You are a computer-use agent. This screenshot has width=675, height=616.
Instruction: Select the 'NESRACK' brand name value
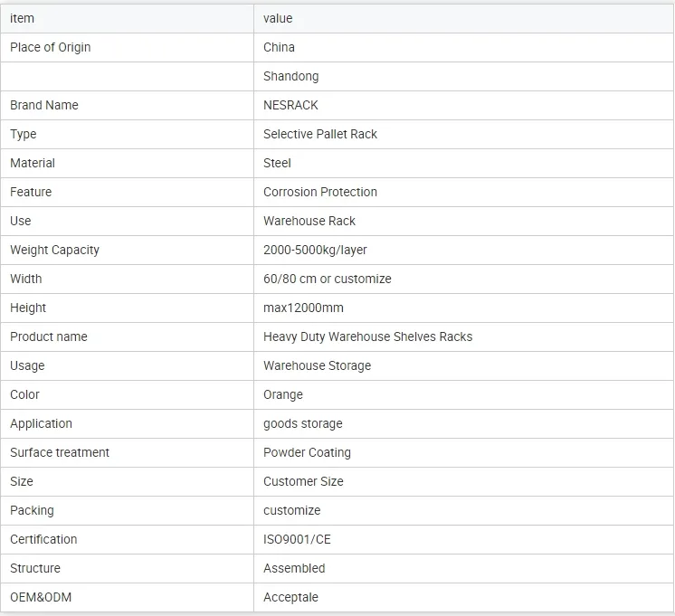[x=290, y=105]
